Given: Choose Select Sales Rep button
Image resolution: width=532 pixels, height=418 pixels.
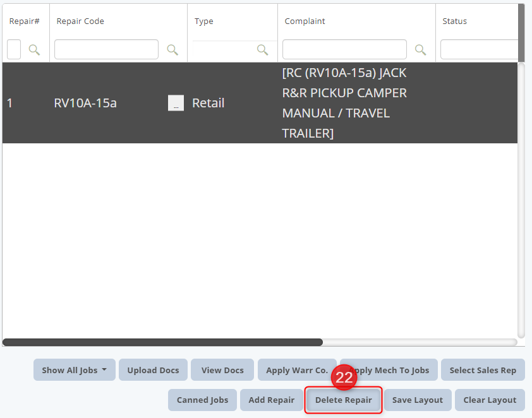Looking at the screenshot, I should coord(483,370).
